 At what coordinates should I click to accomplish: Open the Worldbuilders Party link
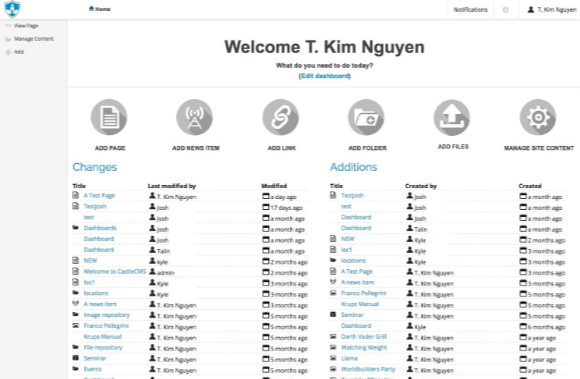point(368,369)
